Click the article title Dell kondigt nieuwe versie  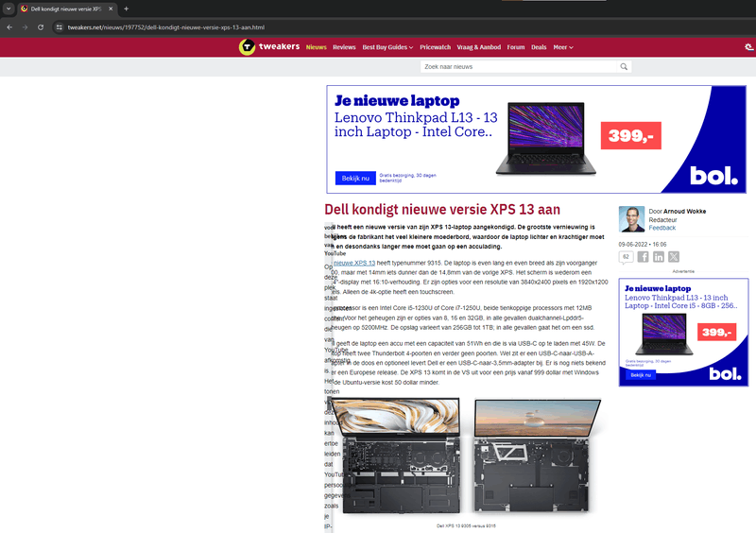click(442, 210)
